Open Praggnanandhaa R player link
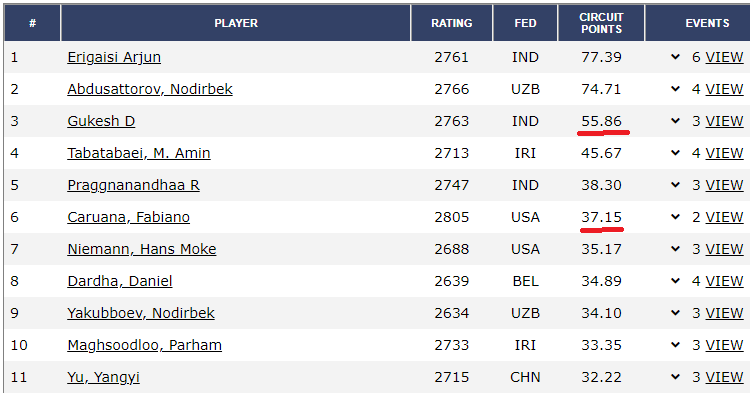Image resolution: width=750 pixels, height=393 pixels. (x=133, y=186)
